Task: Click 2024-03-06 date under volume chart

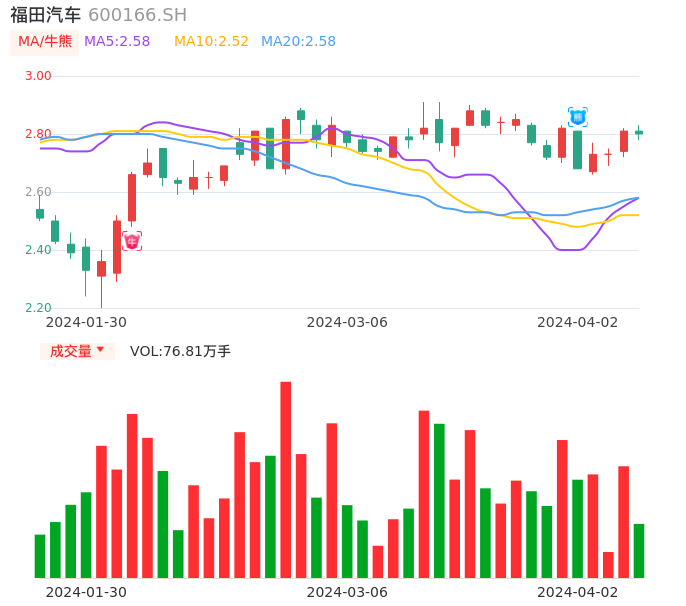Action: (x=347, y=592)
